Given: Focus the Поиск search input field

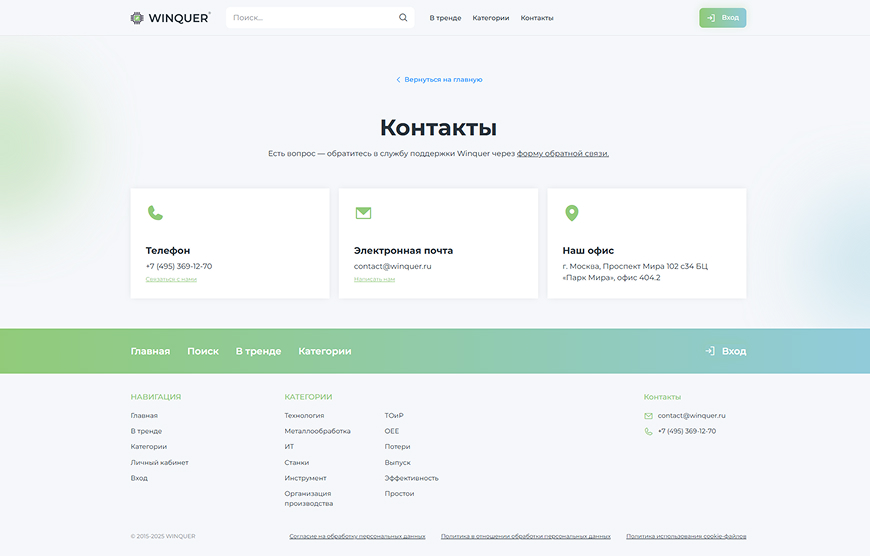Looking at the screenshot, I should coord(312,18).
